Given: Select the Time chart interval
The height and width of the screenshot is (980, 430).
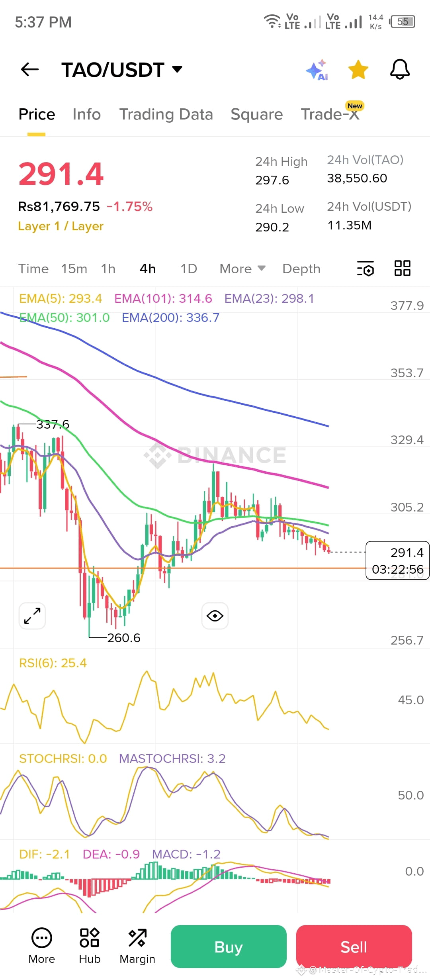Looking at the screenshot, I should (x=33, y=269).
